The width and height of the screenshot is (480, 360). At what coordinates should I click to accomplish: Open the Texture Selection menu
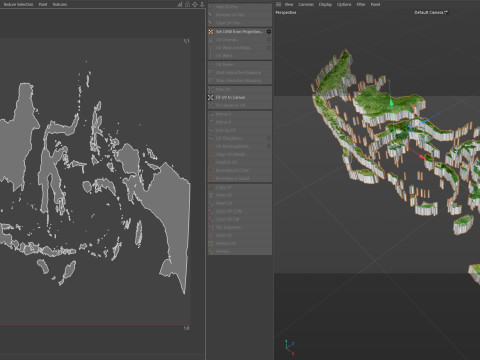[x=18, y=4]
